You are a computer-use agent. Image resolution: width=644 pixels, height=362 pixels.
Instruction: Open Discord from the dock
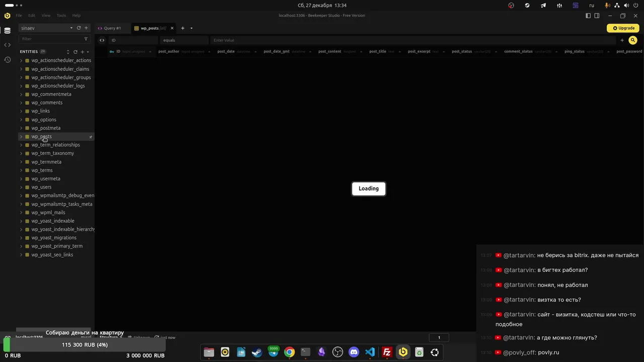coord(354,352)
